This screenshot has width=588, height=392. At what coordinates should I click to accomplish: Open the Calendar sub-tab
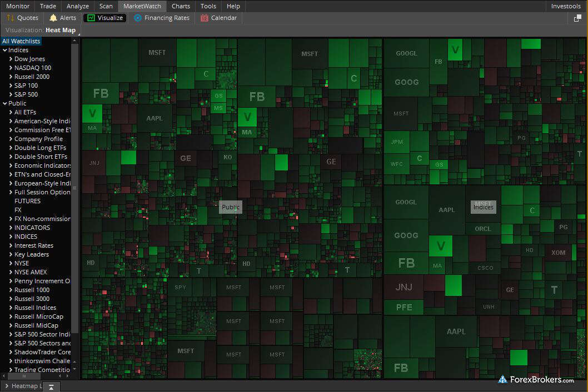coord(218,18)
